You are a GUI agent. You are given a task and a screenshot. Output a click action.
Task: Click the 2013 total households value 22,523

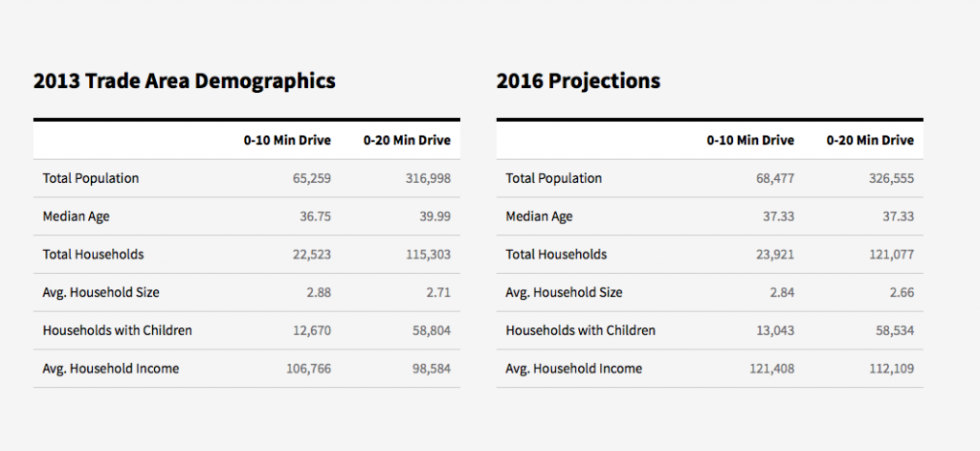coord(308,255)
